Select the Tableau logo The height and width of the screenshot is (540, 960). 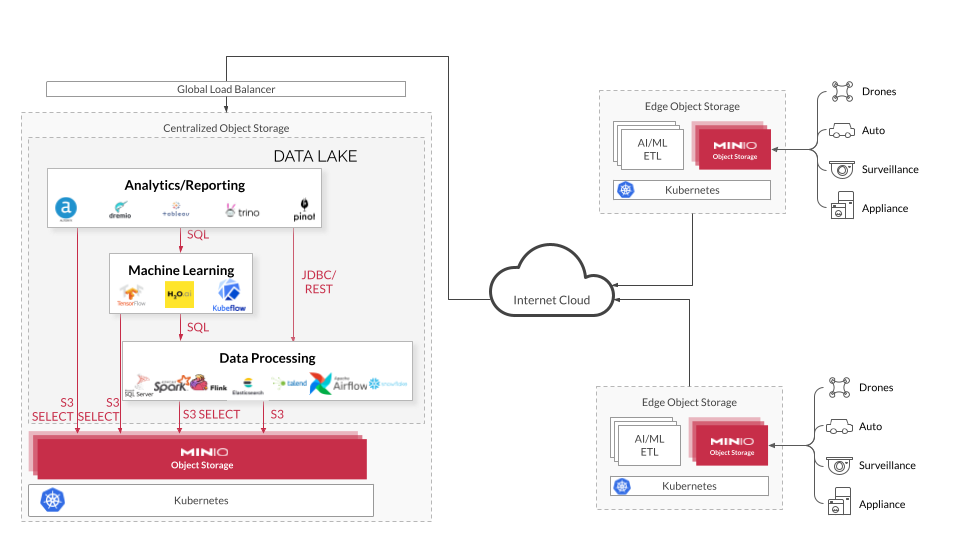click(176, 211)
